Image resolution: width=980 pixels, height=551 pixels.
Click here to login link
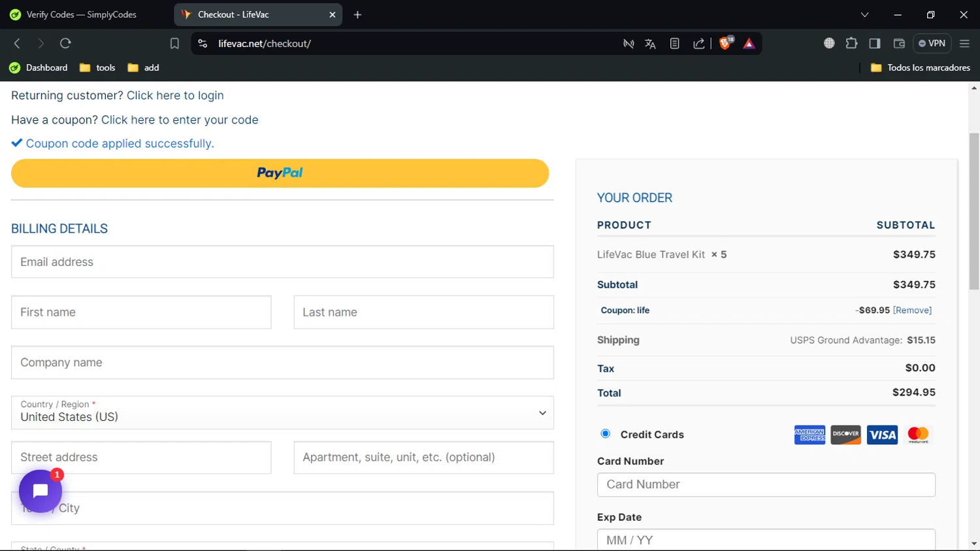(175, 95)
